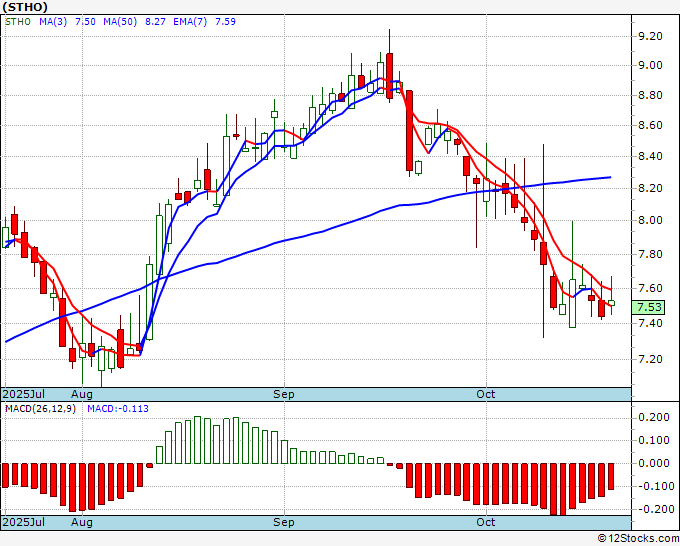Screen dimensions: 680x546
Task: Click the MACD(26,12,9) indicator label
Action: tap(40, 409)
